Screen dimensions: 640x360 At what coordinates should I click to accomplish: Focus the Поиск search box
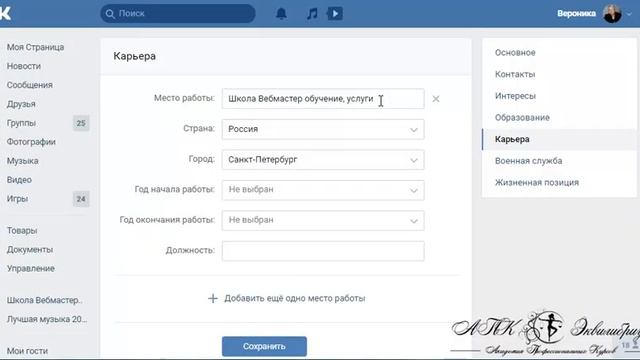(x=178, y=13)
